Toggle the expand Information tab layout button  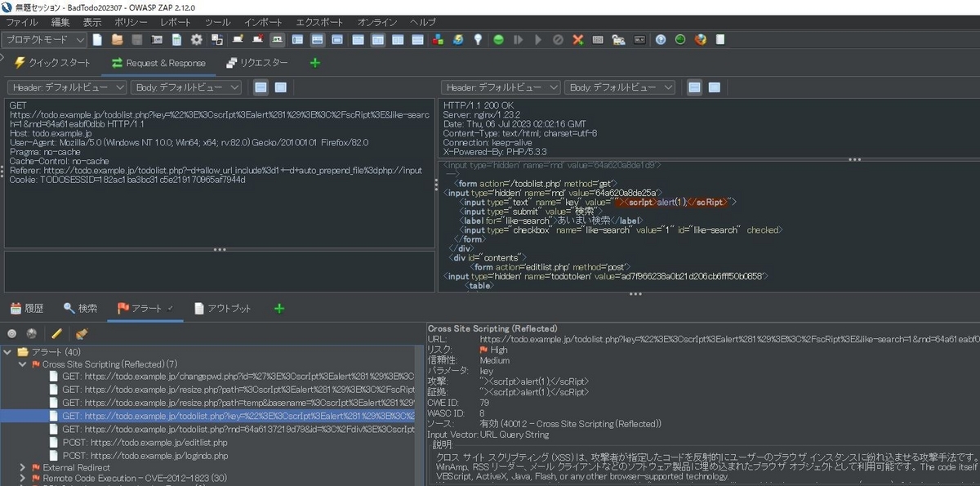pyautogui.click(x=317, y=39)
